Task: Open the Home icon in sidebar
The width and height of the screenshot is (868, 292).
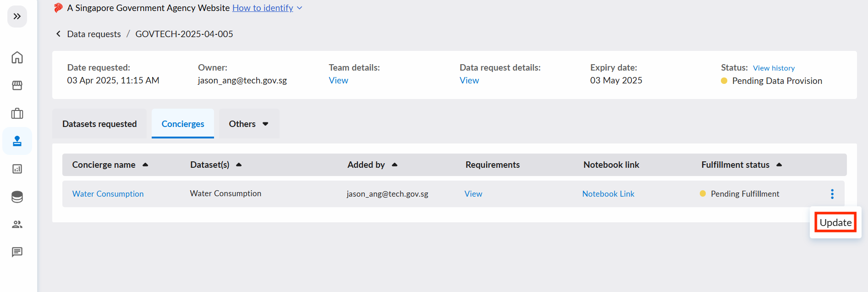Action: 17,58
